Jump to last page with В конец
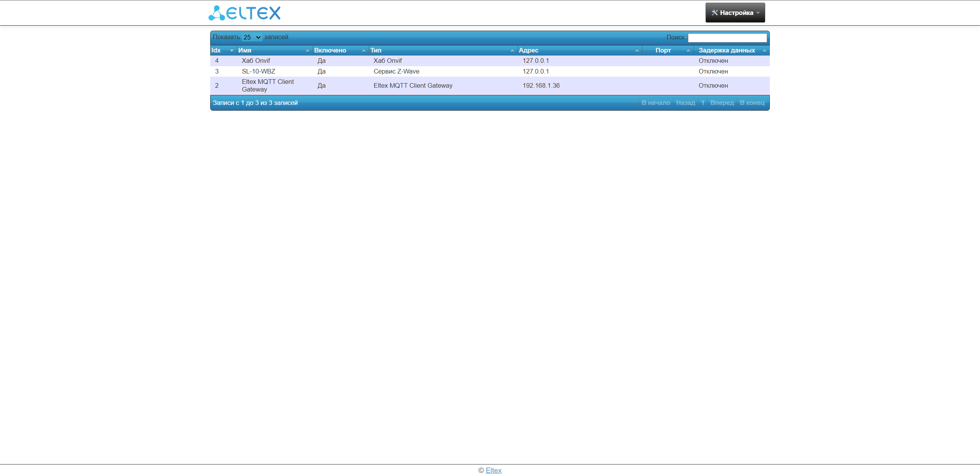Screen dimensions: 980x476 tap(752, 103)
